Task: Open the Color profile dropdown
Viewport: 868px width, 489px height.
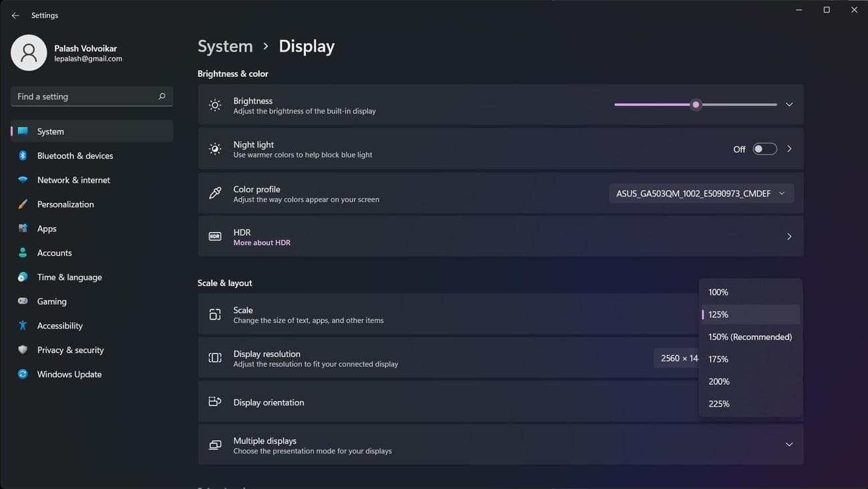Action: point(700,193)
